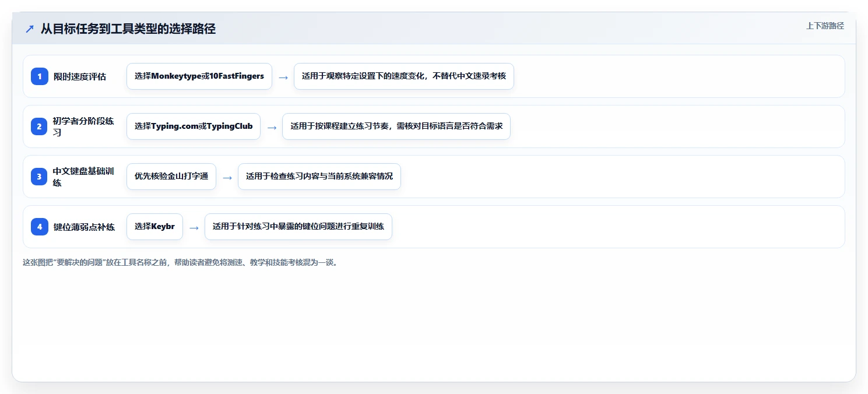Click the 需核对目标语言是否符合需求 description box
868x394 pixels.
(x=396, y=126)
